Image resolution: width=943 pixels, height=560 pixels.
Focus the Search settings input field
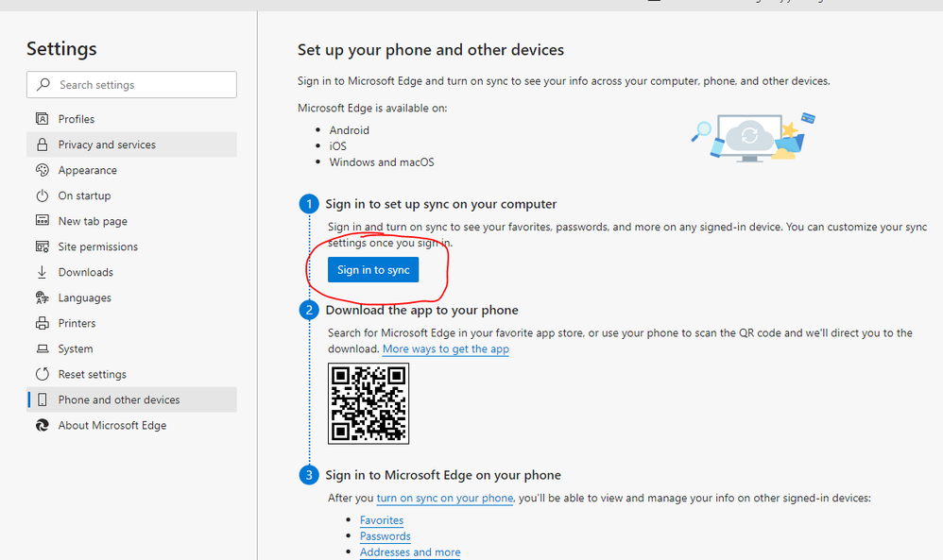click(x=131, y=85)
